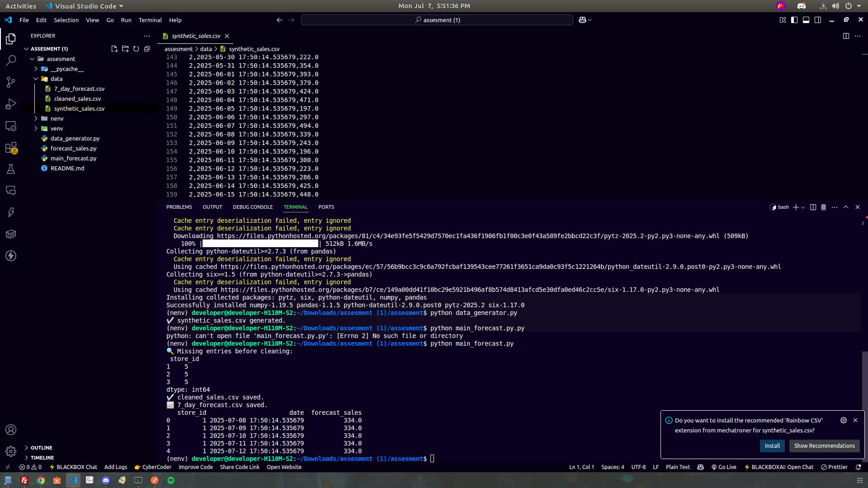Open the Testing flask view

pyautogui.click(x=11, y=169)
